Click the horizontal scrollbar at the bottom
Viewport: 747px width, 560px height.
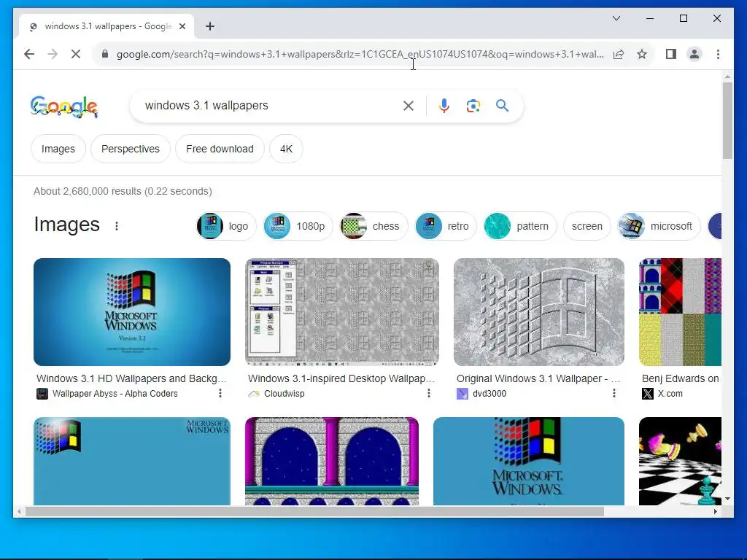314,511
